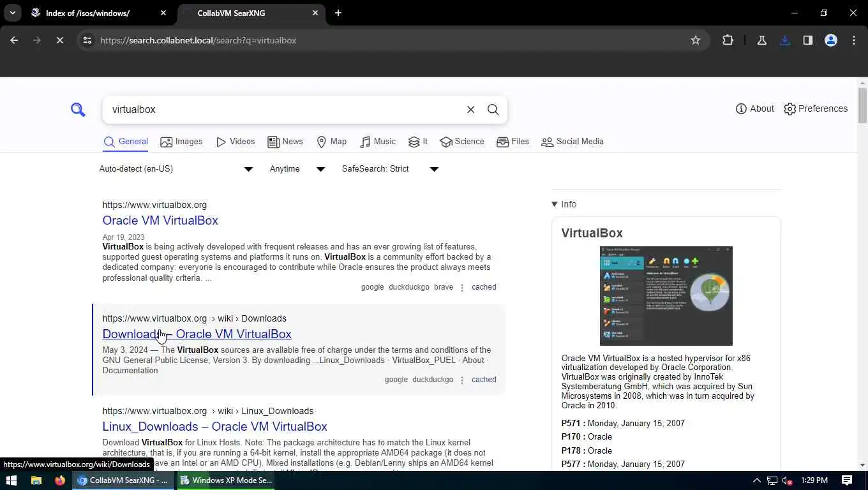This screenshot has width=868, height=490.
Task: Open a new browser tab
Action: tap(338, 13)
